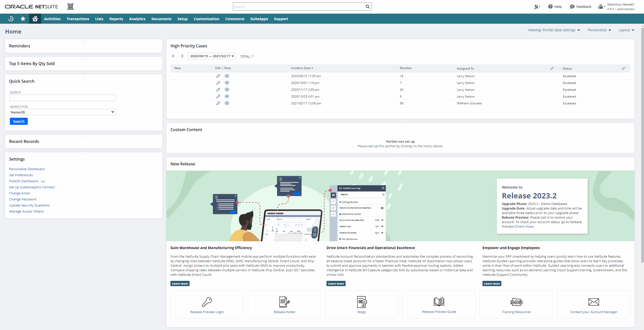Image resolution: width=644 pixels, height=330 pixels.
Task: Open the Customization menu
Action: [207, 19]
